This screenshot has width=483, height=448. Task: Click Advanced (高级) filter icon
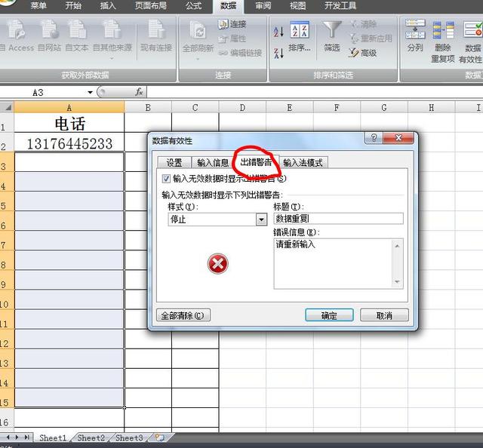[x=363, y=53]
